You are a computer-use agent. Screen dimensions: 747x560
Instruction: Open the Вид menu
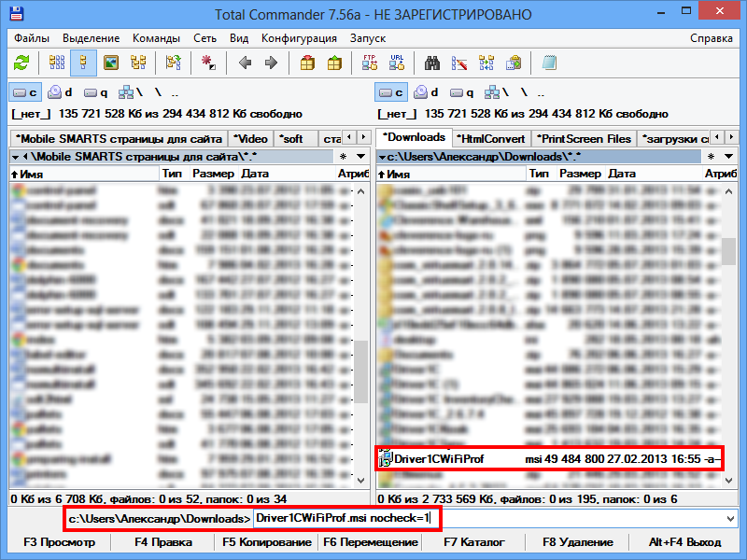(239, 38)
